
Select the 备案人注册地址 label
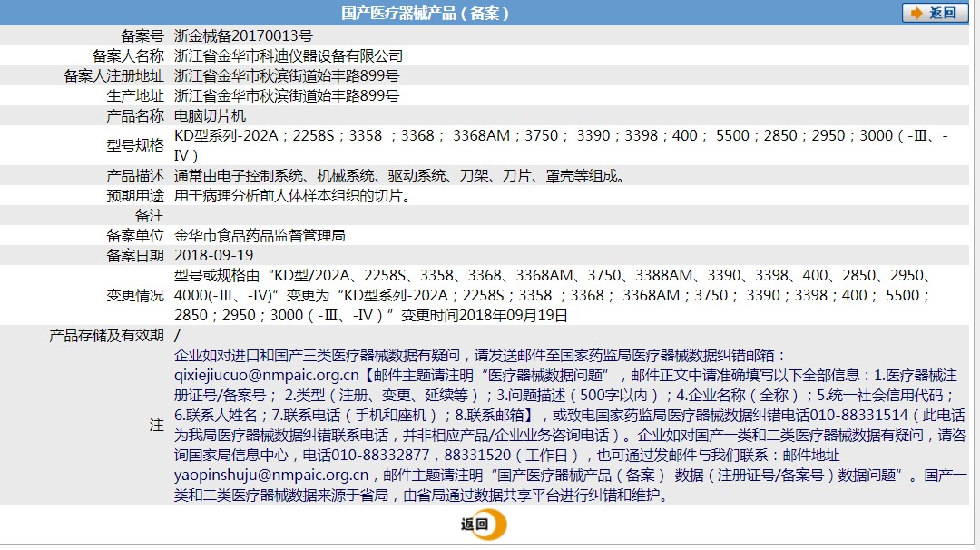click(113, 75)
